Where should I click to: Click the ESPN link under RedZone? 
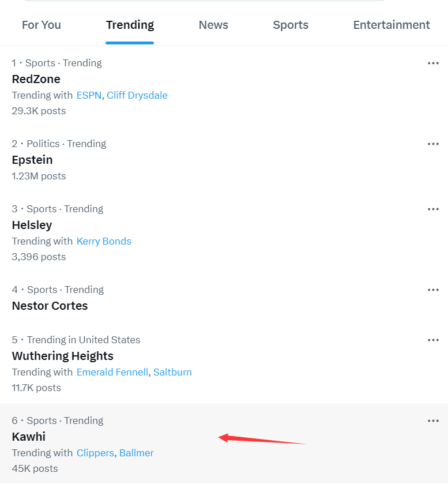click(89, 95)
